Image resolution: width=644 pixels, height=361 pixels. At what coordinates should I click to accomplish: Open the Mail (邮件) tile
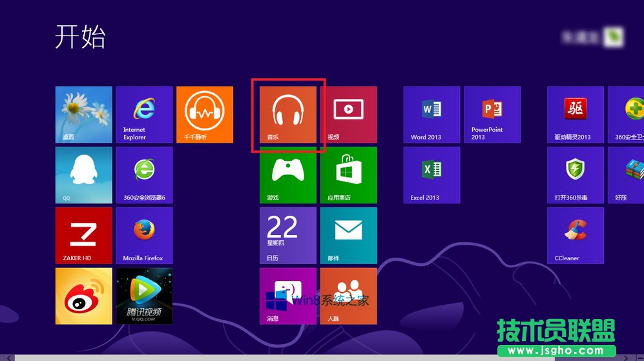[349, 235]
